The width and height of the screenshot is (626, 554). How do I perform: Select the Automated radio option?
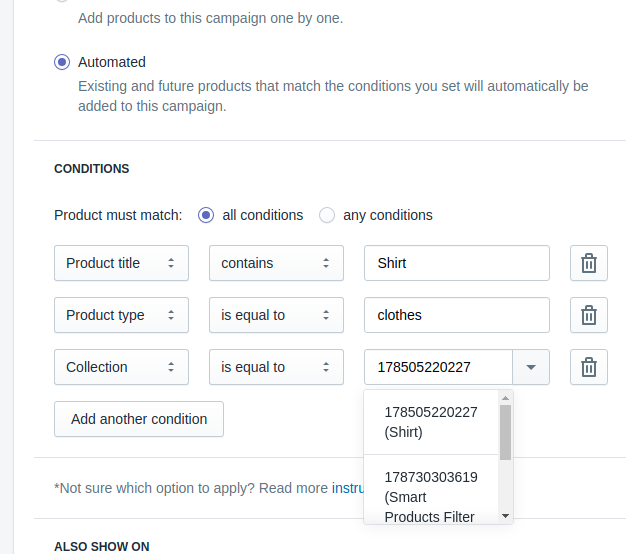click(62, 62)
